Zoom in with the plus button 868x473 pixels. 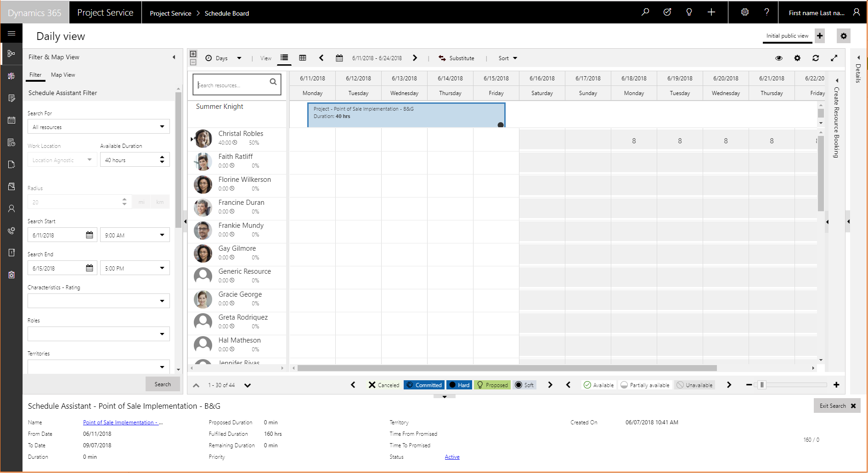coord(836,385)
